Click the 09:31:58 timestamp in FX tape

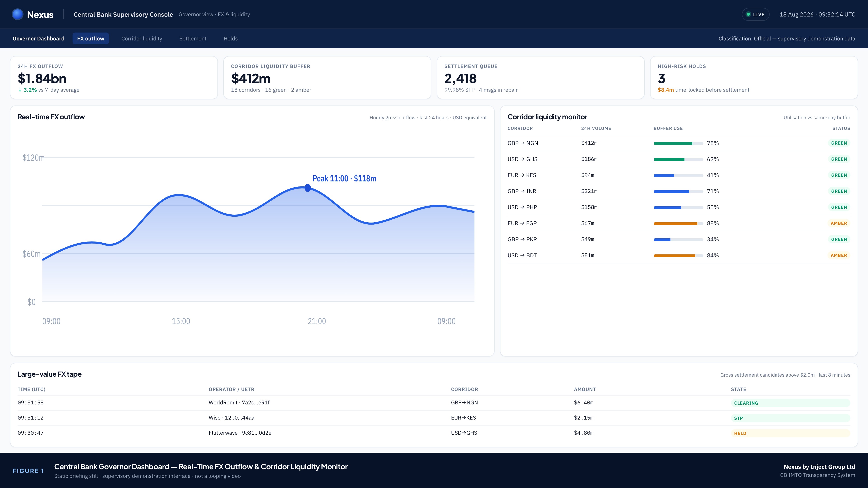[x=31, y=403]
